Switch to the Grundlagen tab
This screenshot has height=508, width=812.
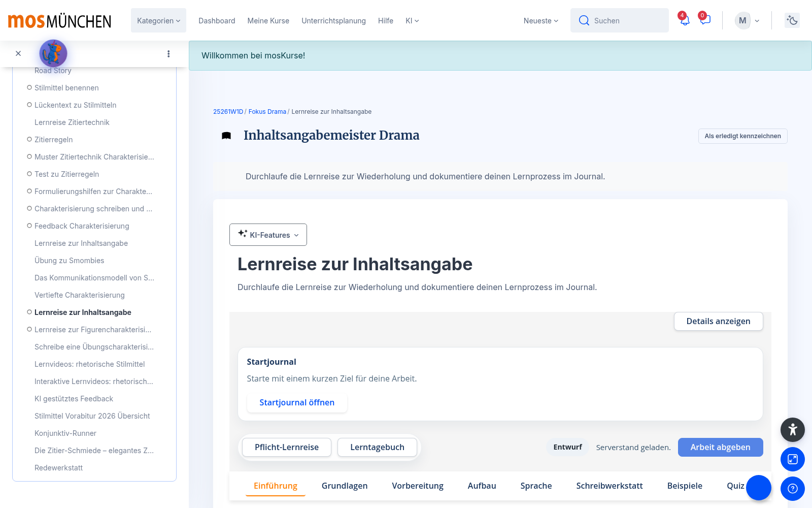pyautogui.click(x=345, y=486)
